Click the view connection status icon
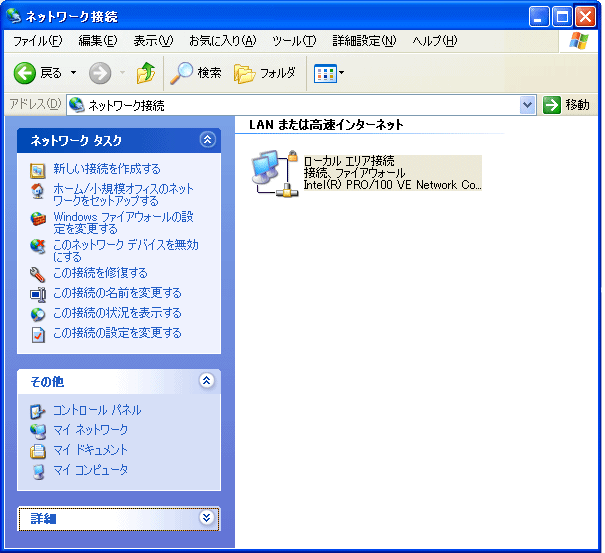The width and height of the screenshot is (605, 553). [38, 315]
